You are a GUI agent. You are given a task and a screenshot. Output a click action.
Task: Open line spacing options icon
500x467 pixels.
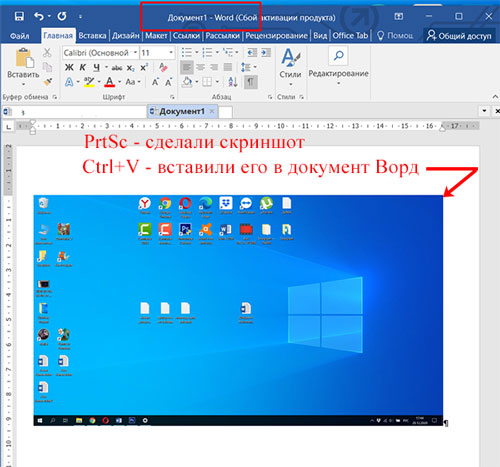(246, 67)
